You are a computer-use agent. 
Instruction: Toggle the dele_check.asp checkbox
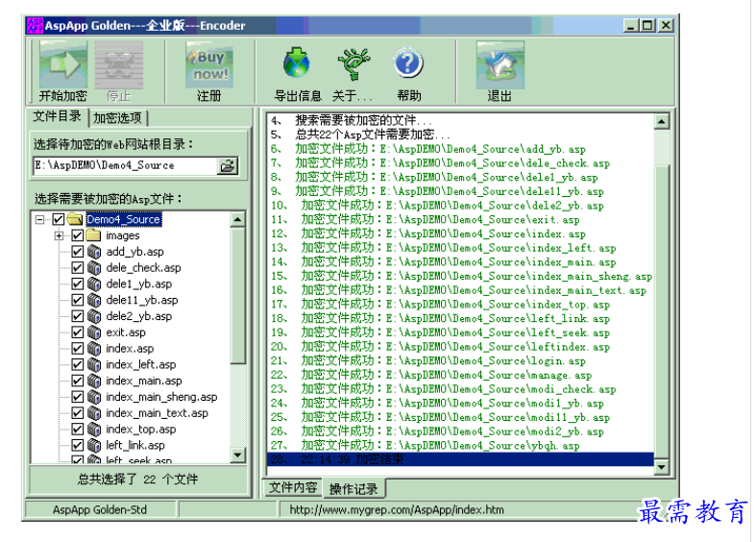click(77, 267)
